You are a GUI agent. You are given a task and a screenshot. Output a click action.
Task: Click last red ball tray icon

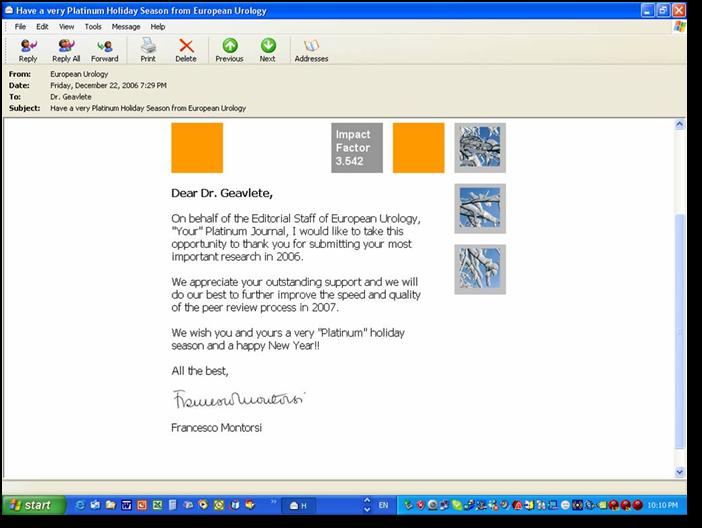pos(638,505)
